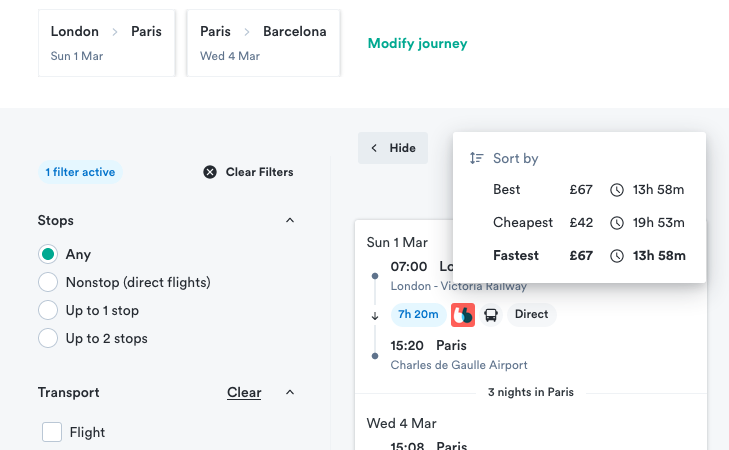The height and width of the screenshot is (450, 729).
Task: Open the London to Paris journey leg
Action: [x=106, y=43]
